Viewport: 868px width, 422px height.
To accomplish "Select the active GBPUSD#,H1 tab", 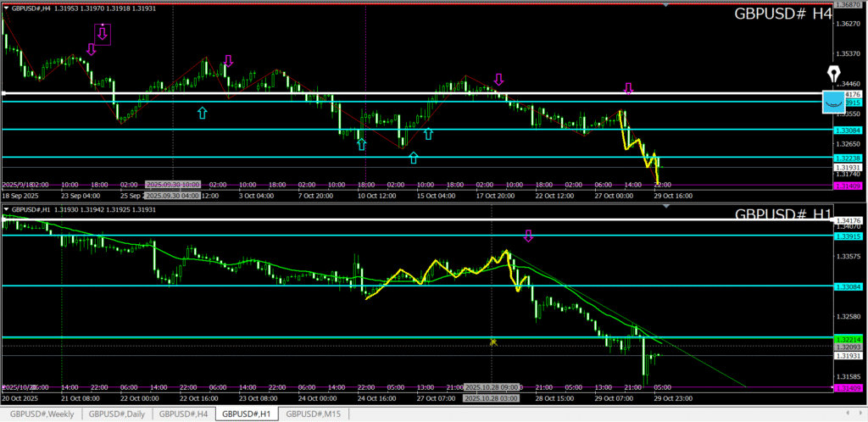I will [x=248, y=414].
